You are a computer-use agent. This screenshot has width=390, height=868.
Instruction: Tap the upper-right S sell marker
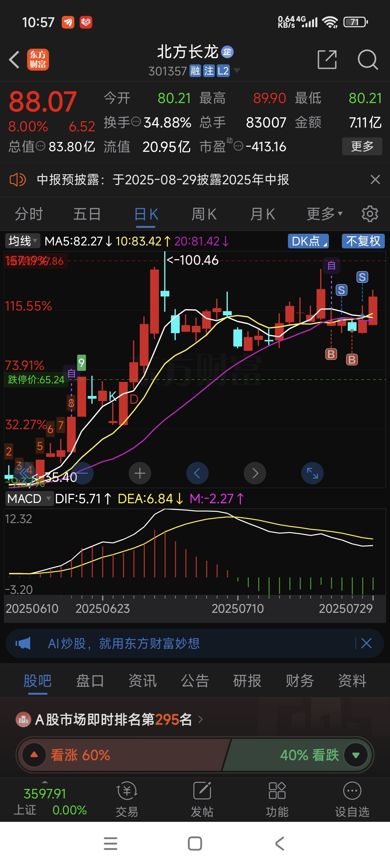click(362, 277)
